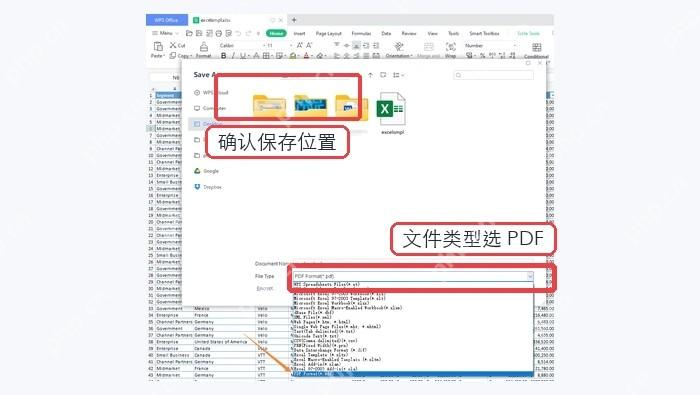Click the Print icon in quick toolbar
This screenshot has width=700, height=395.
point(218,33)
